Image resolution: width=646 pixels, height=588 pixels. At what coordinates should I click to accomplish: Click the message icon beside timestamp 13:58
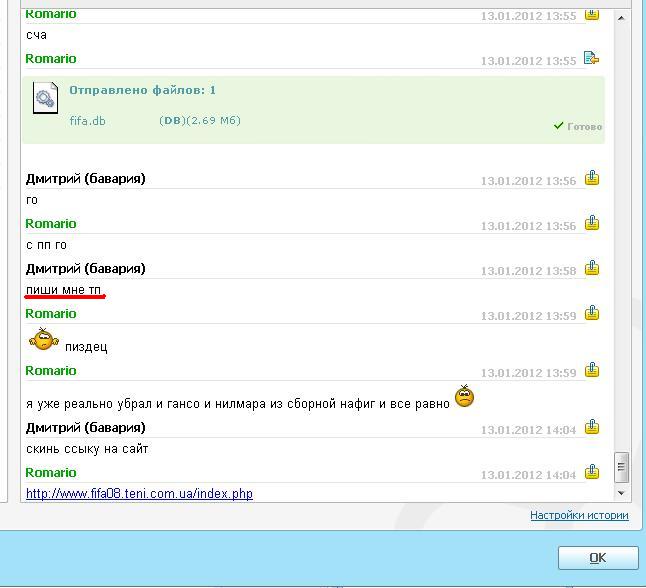point(592,268)
